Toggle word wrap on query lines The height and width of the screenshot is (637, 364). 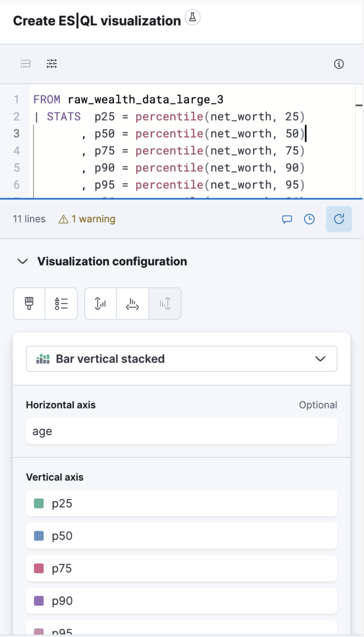click(26, 64)
